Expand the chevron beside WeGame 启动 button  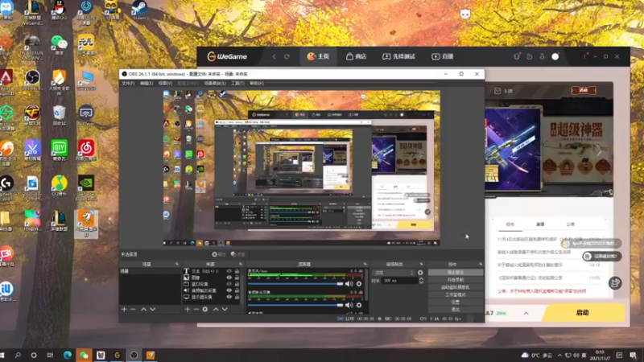pos(526,313)
